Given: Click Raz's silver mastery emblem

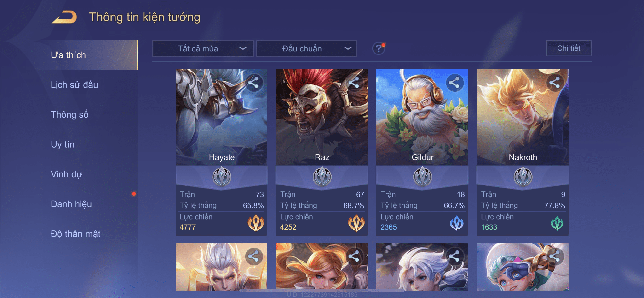Looking at the screenshot, I should (x=322, y=177).
